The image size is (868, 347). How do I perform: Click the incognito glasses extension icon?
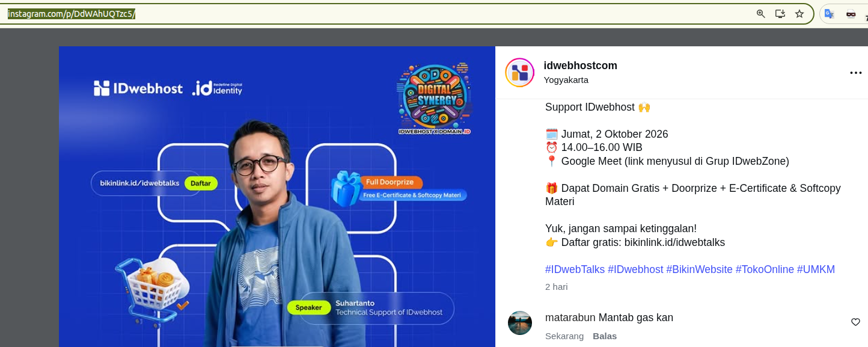pyautogui.click(x=851, y=14)
